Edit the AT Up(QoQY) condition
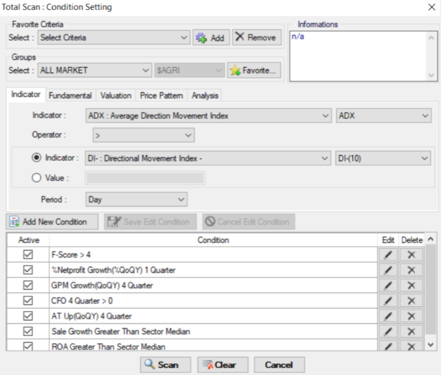Viewport: 441px width, 375px height. point(388,316)
